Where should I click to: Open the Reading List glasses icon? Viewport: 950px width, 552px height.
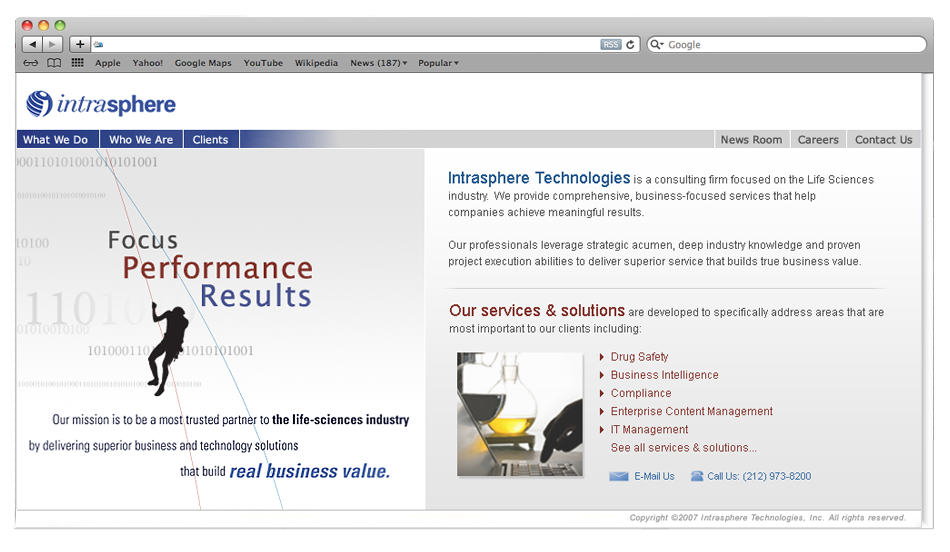point(31,63)
